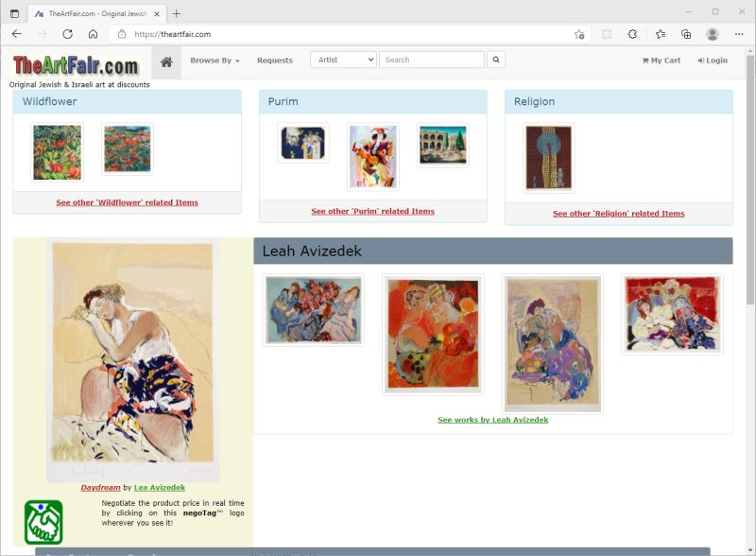Open Leah Avizedek orange-red painting thumbnail
The height and width of the screenshot is (556, 756).
433,335
